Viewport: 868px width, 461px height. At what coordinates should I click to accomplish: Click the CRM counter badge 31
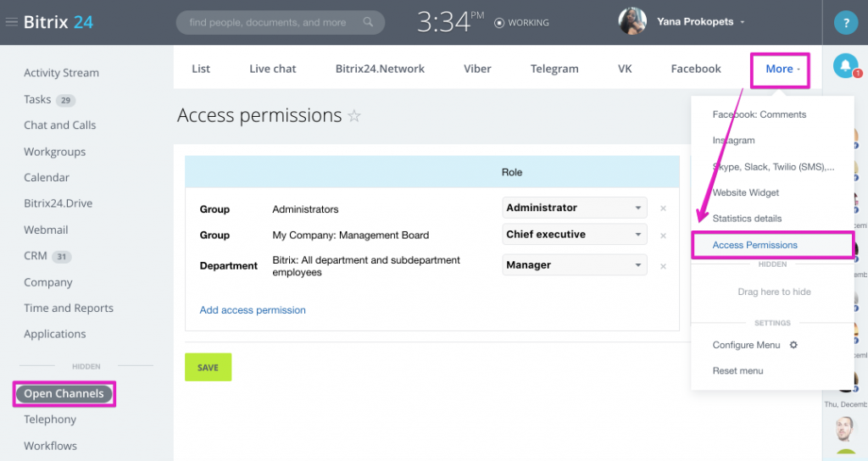point(61,256)
